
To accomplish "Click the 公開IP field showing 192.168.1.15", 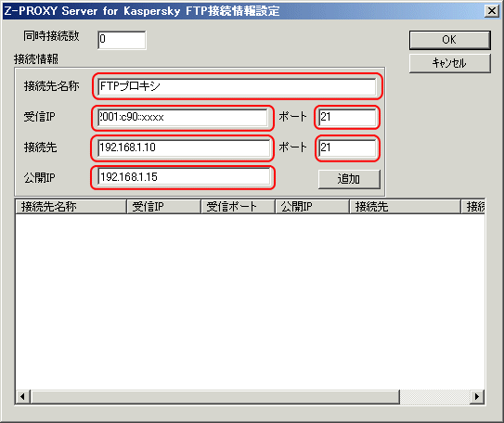I will pyautogui.click(x=184, y=177).
